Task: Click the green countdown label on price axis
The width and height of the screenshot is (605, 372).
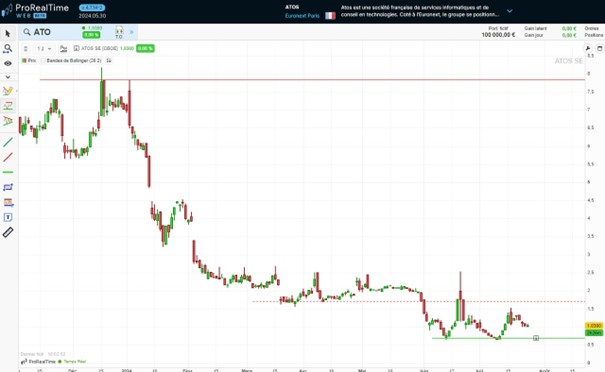Action: (x=594, y=333)
